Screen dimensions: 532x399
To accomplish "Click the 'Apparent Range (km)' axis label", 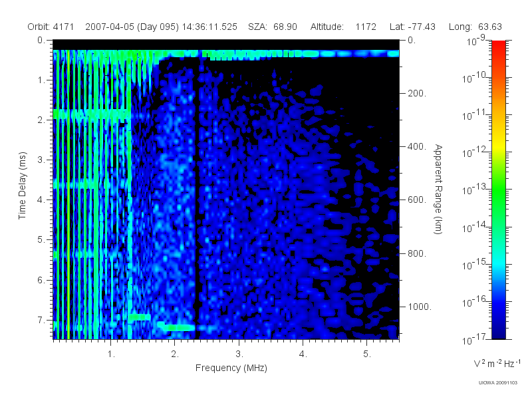I will click(x=438, y=190).
